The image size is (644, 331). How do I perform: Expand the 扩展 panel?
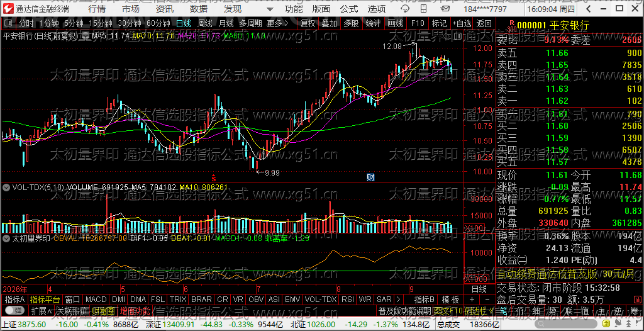[41, 310]
